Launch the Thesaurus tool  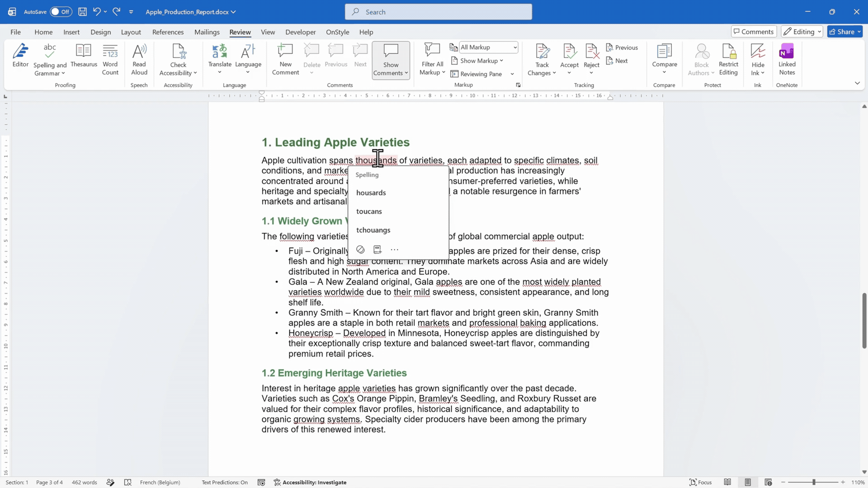pos(84,56)
